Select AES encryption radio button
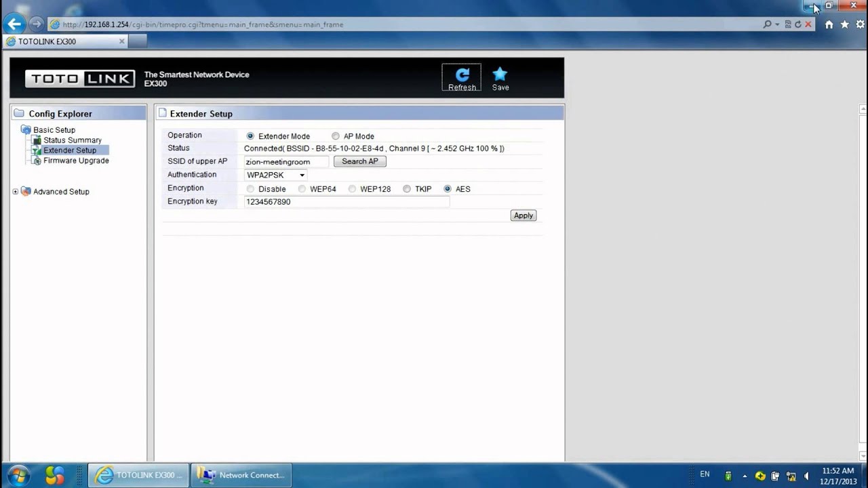Screen dimensions: 868x488 [448, 189]
